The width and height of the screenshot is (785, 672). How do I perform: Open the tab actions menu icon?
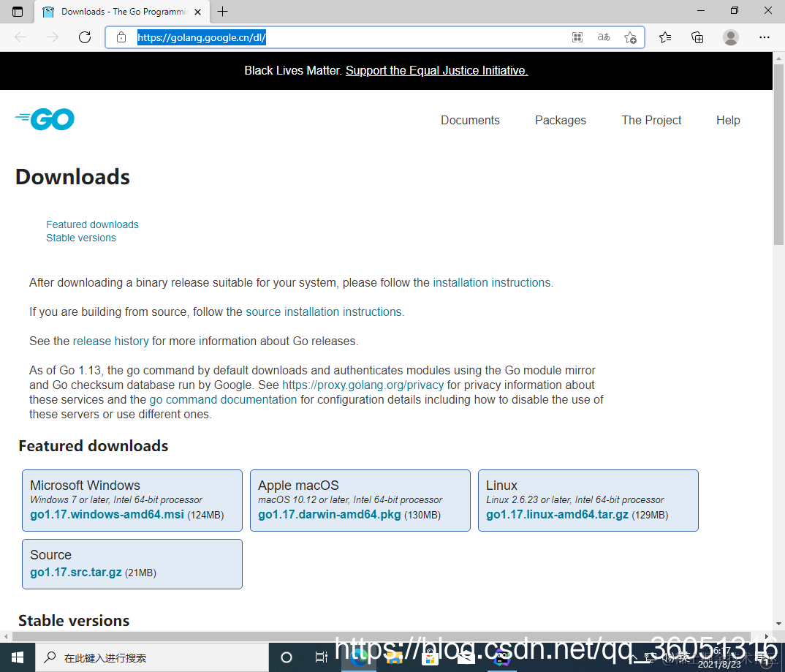[x=18, y=12]
